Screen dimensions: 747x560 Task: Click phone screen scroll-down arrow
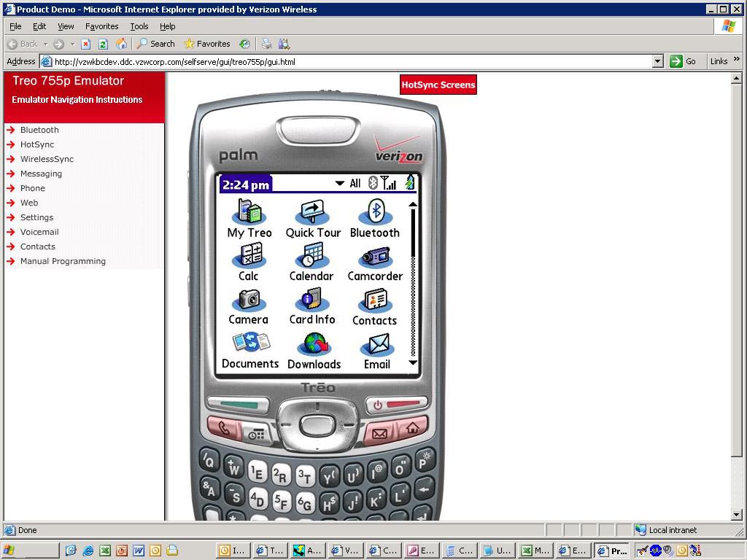[x=413, y=363]
